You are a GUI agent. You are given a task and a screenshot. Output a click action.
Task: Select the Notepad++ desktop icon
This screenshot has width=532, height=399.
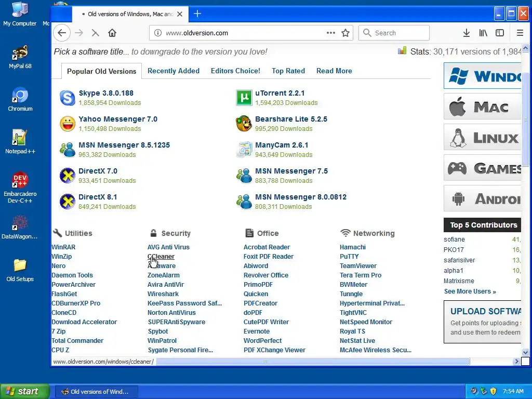pyautogui.click(x=20, y=142)
